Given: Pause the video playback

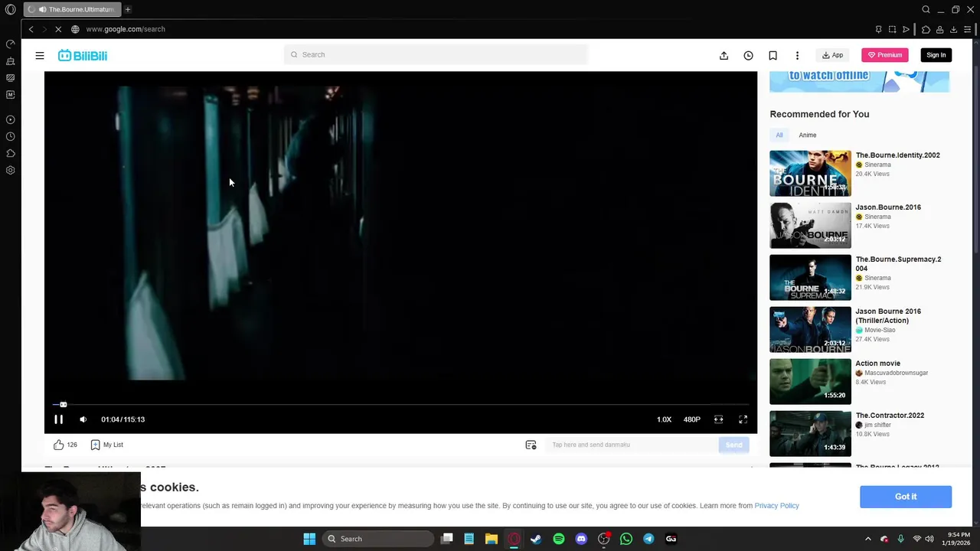Looking at the screenshot, I should pos(58,419).
